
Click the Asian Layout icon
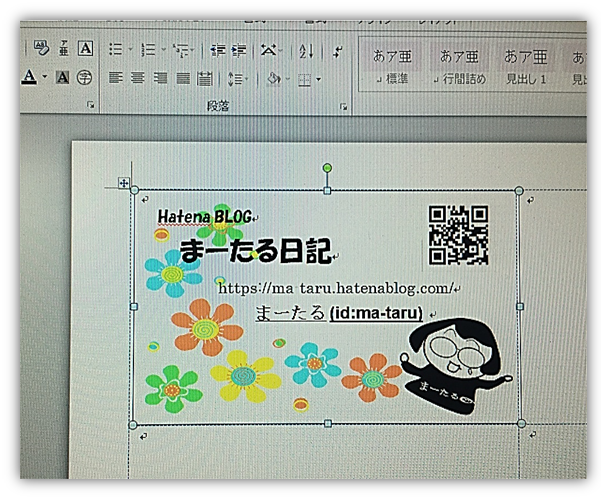pos(269,50)
